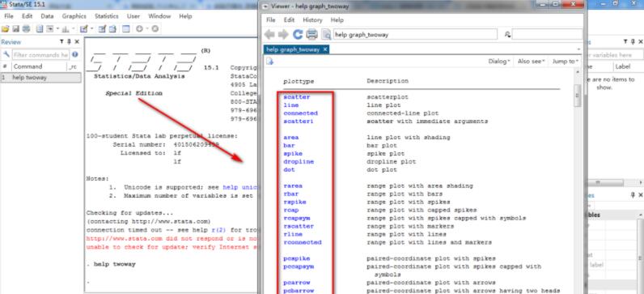Screen dimensions: 644x294
Task: Open the Statistics menu
Action: point(106,16)
